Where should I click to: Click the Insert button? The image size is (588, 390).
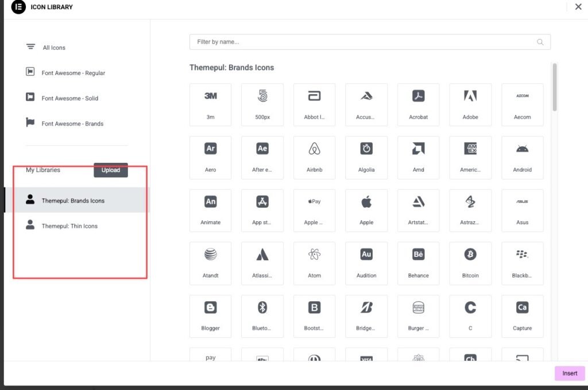point(570,373)
